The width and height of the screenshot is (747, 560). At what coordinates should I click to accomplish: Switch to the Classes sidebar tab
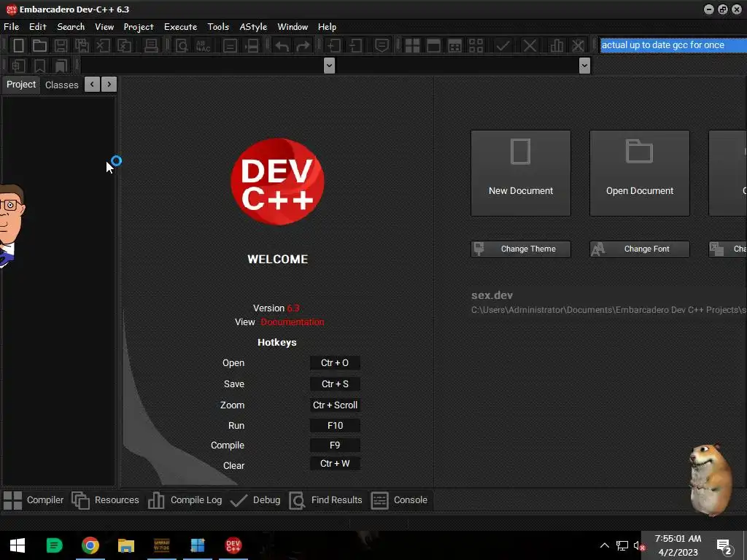(62, 85)
